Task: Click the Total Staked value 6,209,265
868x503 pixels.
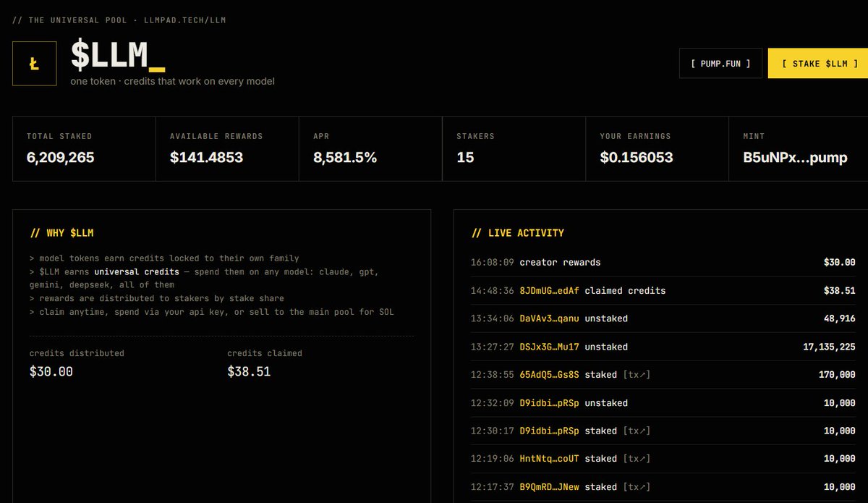Action: pos(60,157)
